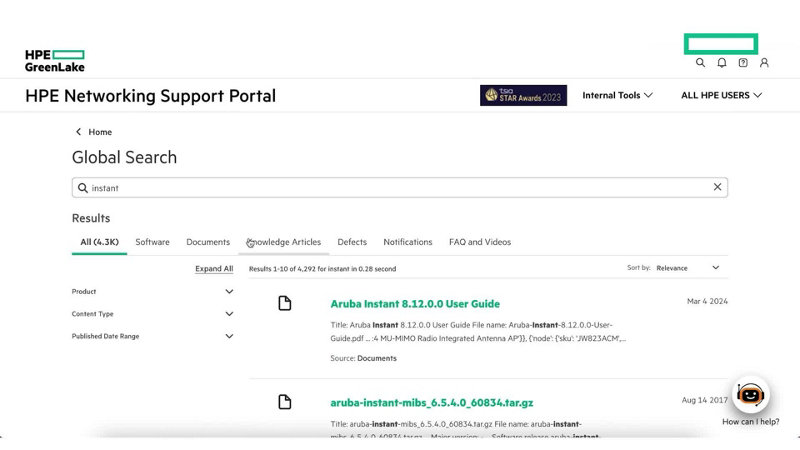800x450 pixels.
Task: Open the Sort by Relevance dropdown
Action: pyautogui.click(x=687, y=268)
